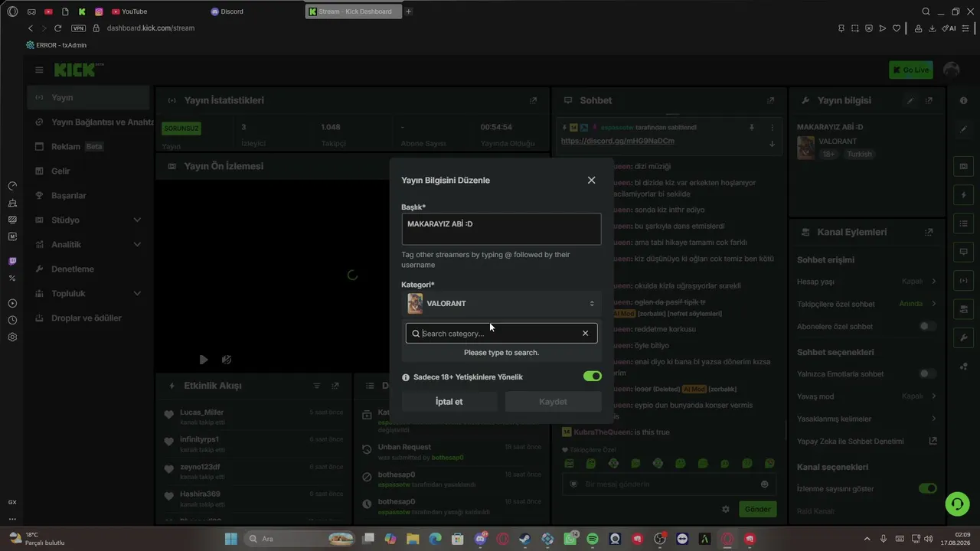Screen dimensions: 980x551
Task: Click the Windows Start button
Action: coord(230,539)
